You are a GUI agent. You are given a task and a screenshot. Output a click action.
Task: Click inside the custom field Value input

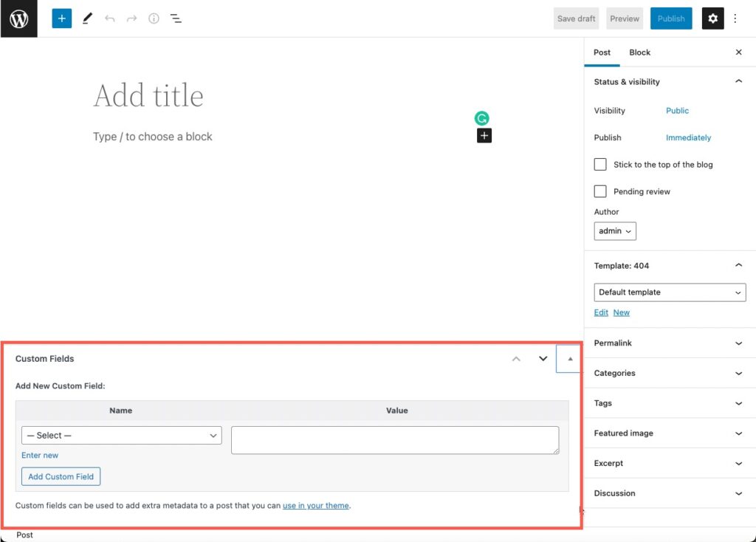[x=395, y=439]
